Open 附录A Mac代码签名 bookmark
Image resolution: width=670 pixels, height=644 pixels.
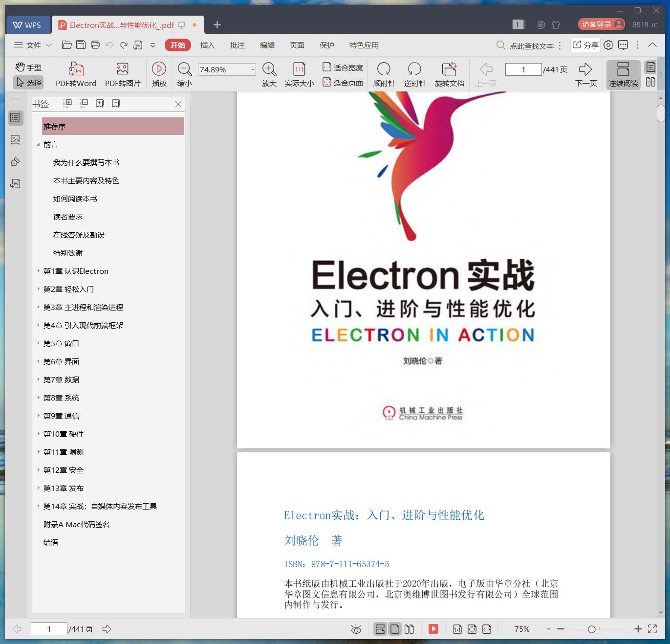[x=77, y=524]
